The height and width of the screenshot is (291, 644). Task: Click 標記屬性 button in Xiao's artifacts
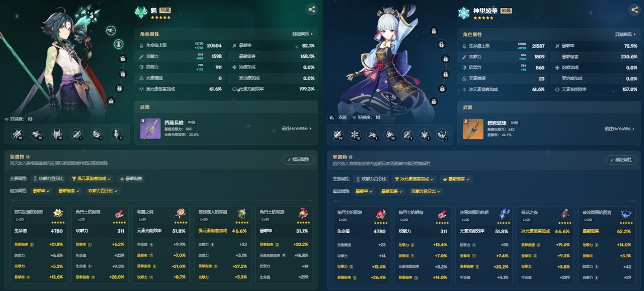298,159
